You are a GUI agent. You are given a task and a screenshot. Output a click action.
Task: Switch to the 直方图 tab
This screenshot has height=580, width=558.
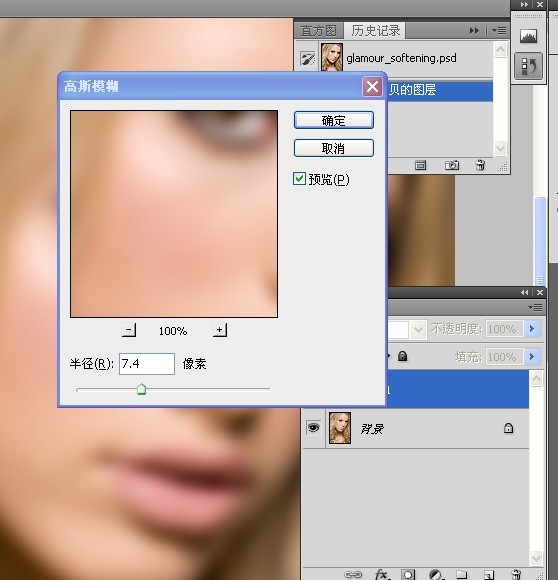pos(318,31)
